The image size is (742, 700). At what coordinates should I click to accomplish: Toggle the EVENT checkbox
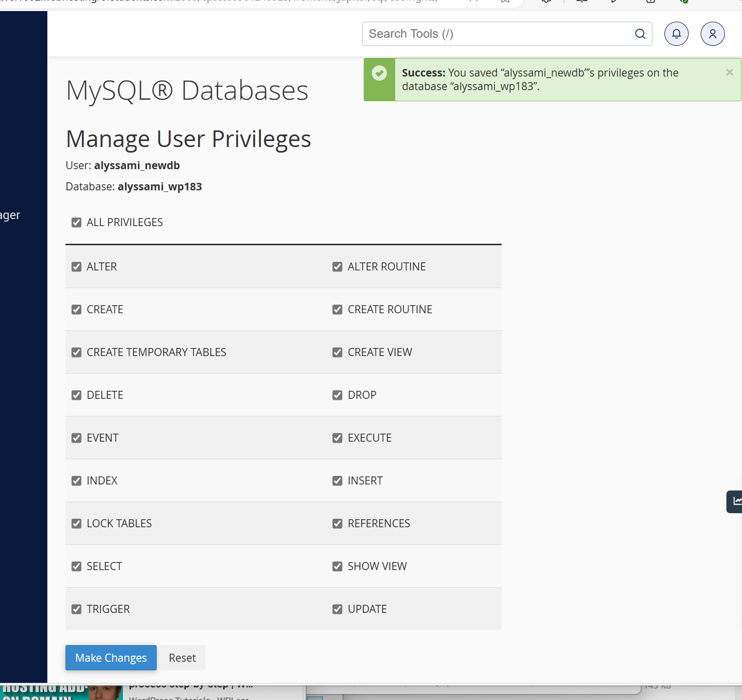point(77,438)
